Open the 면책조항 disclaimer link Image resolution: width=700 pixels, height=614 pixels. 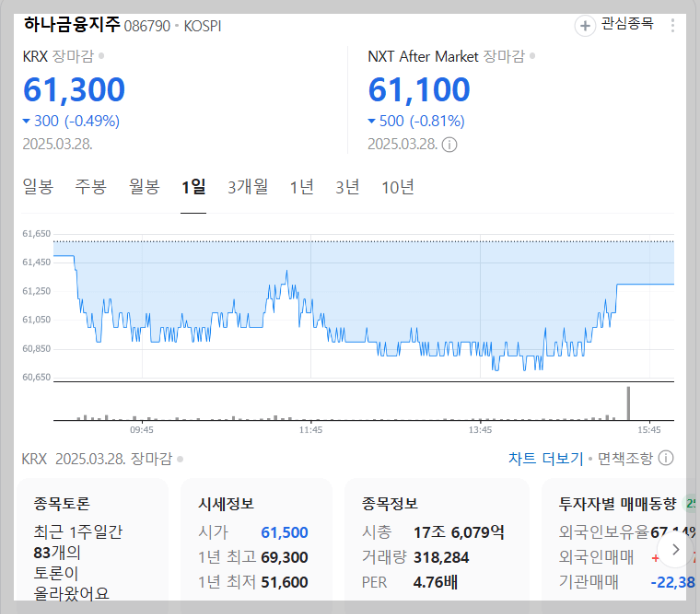pyautogui.click(x=625, y=459)
